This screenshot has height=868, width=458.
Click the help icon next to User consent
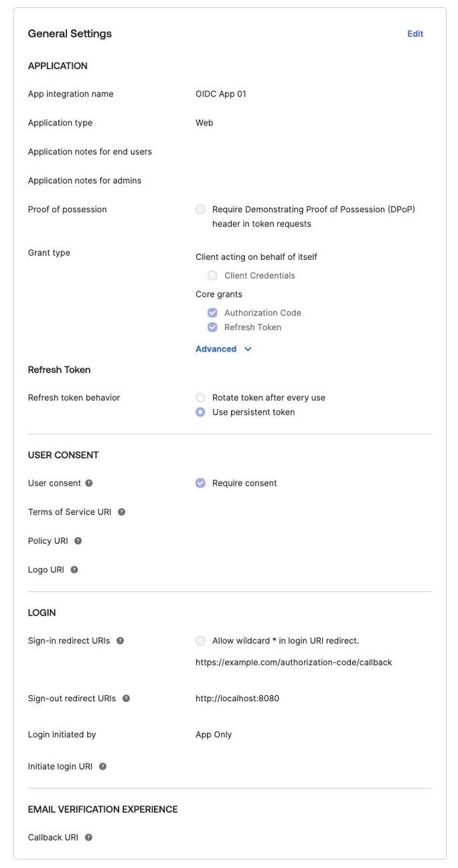(89, 483)
